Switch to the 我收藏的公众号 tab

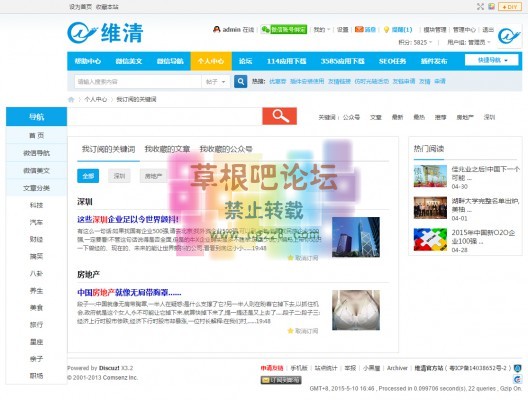point(226,149)
